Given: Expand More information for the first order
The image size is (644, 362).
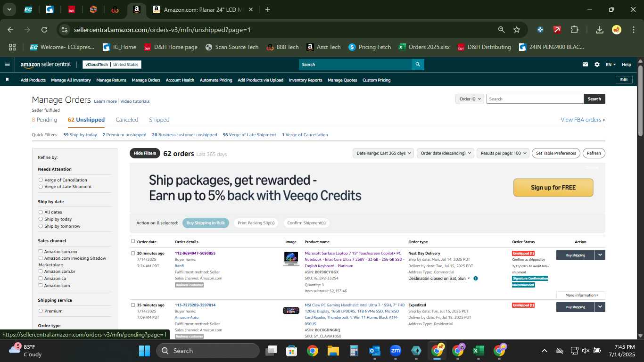Looking at the screenshot, I should coord(581,295).
